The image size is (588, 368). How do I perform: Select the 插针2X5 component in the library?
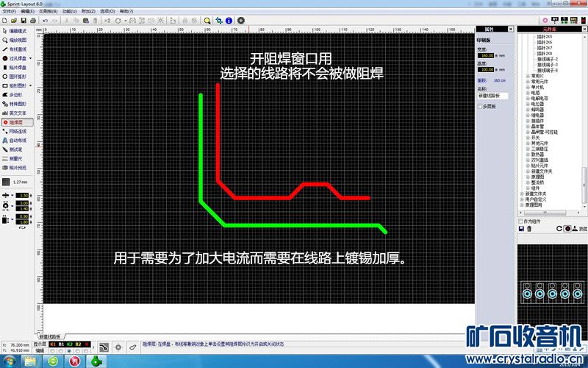[x=545, y=37]
